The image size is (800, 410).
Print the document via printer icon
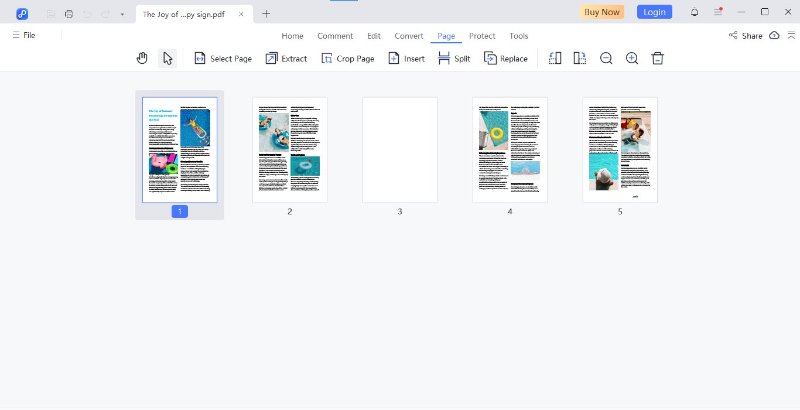pos(69,14)
